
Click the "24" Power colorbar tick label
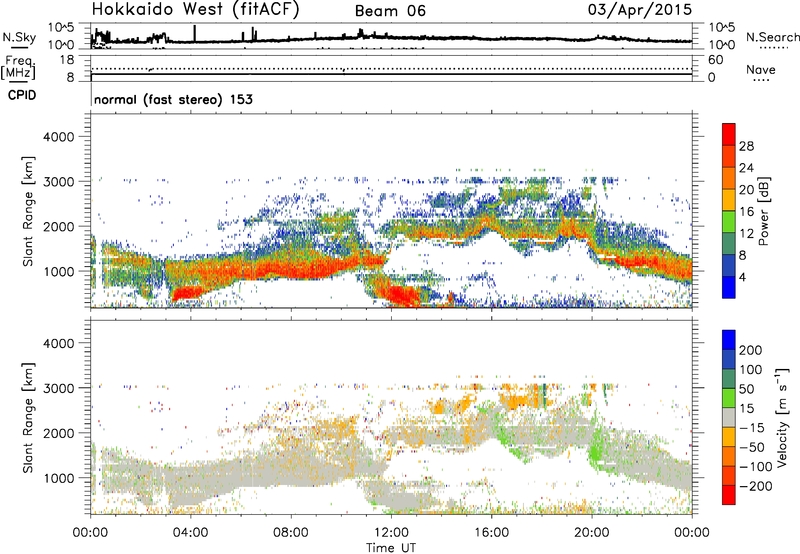pos(746,168)
